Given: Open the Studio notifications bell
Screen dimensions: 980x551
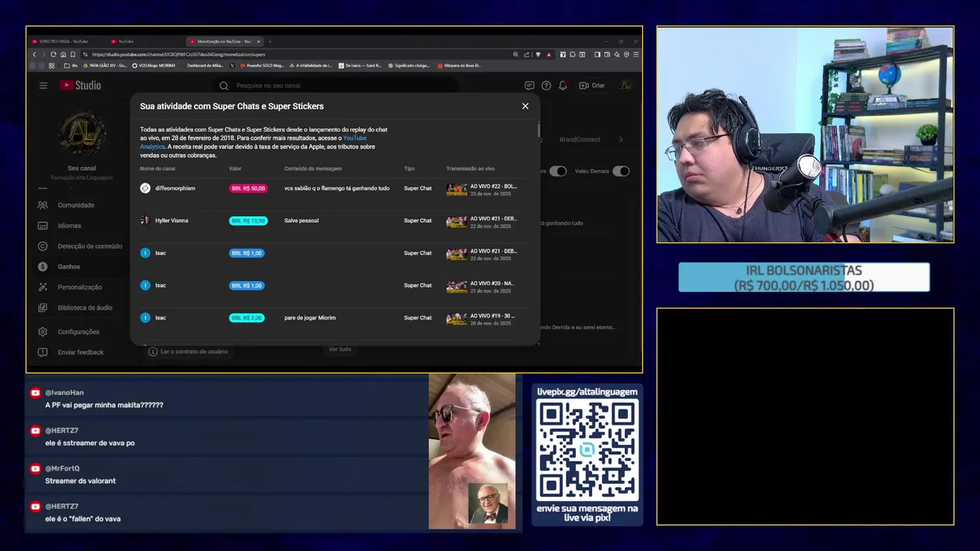Looking at the screenshot, I should pyautogui.click(x=563, y=85).
